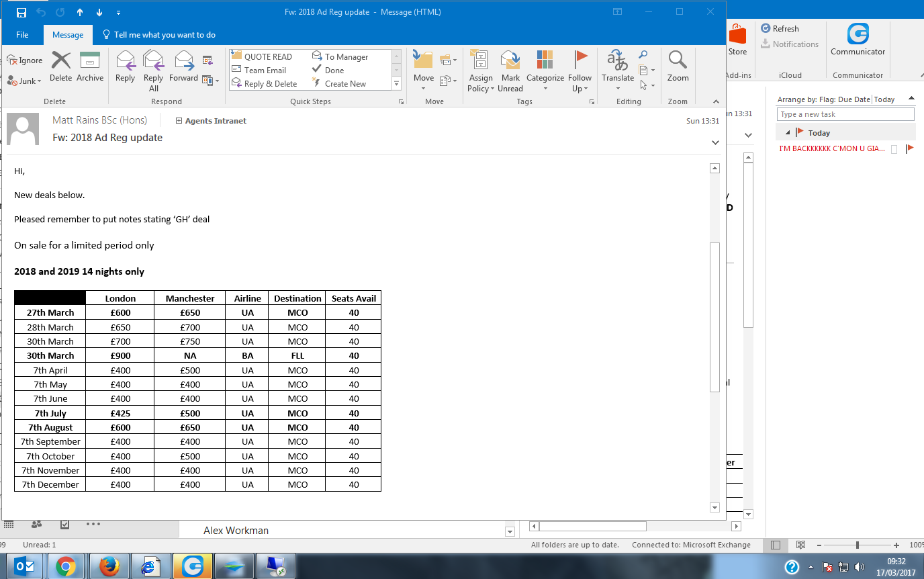Collapse the ribbon

(x=716, y=102)
